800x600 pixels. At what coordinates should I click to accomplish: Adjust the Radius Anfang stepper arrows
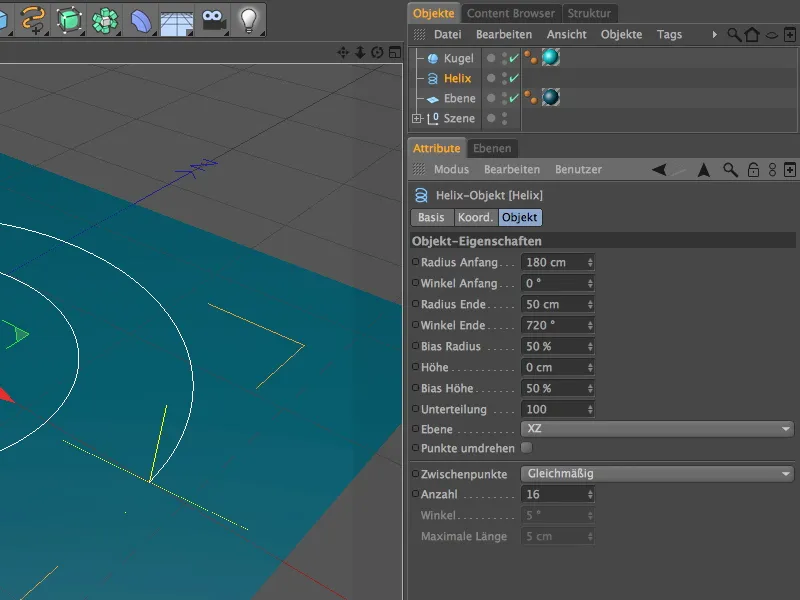click(x=590, y=262)
